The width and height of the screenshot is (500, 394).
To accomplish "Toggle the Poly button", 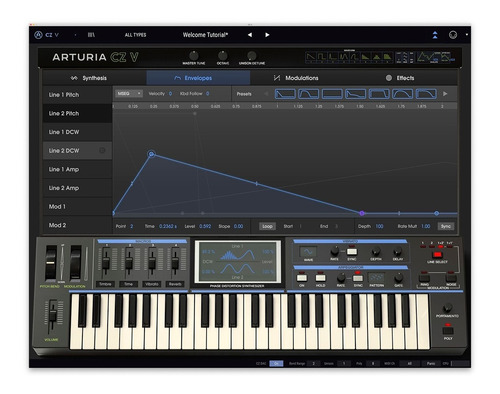I will click(x=448, y=330).
